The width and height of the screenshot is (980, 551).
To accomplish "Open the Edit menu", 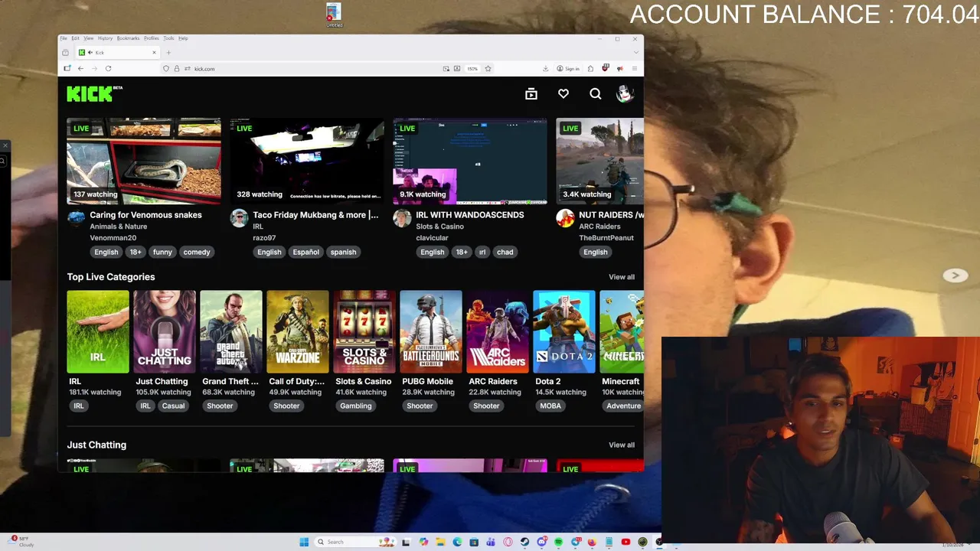I will click(x=75, y=38).
